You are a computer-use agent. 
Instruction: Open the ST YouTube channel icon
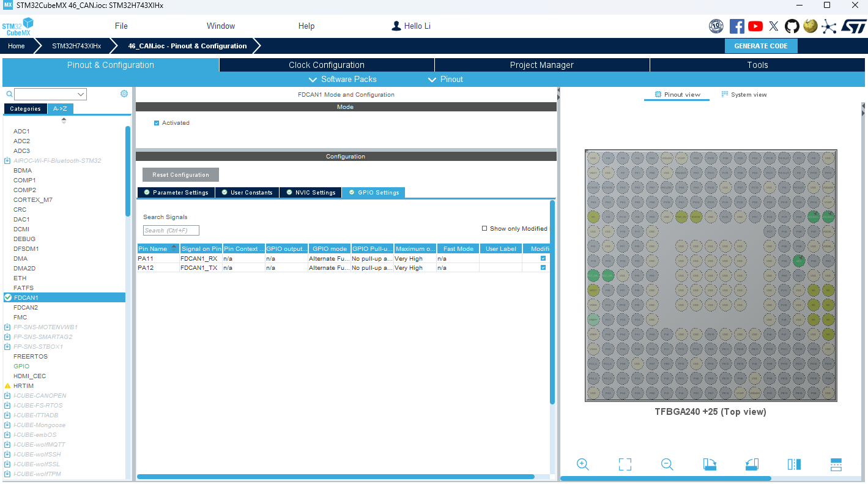coord(755,26)
